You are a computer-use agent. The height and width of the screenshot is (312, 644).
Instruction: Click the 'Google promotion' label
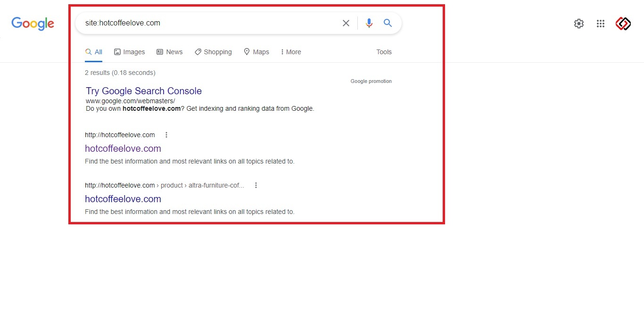coord(371,81)
